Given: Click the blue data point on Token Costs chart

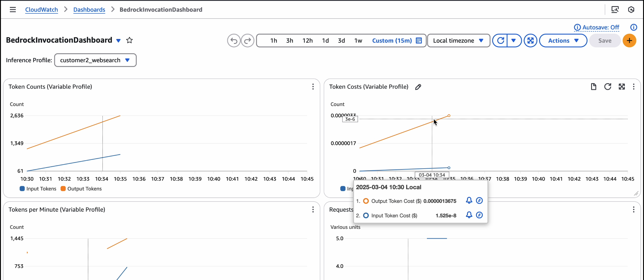Looking at the screenshot, I should (x=449, y=168).
